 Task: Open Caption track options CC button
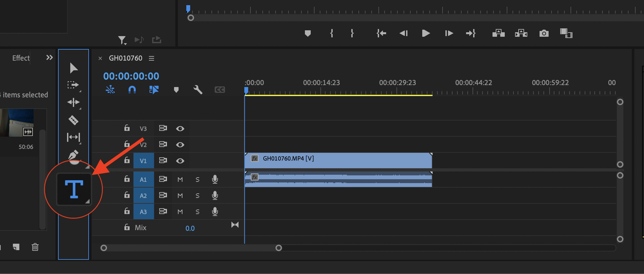tap(220, 90)
